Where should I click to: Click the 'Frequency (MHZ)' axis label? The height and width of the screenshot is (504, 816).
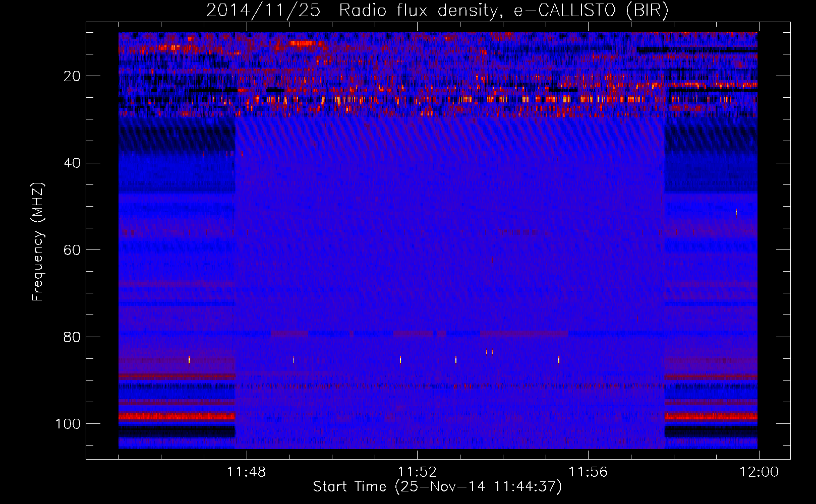coord(38,242)
